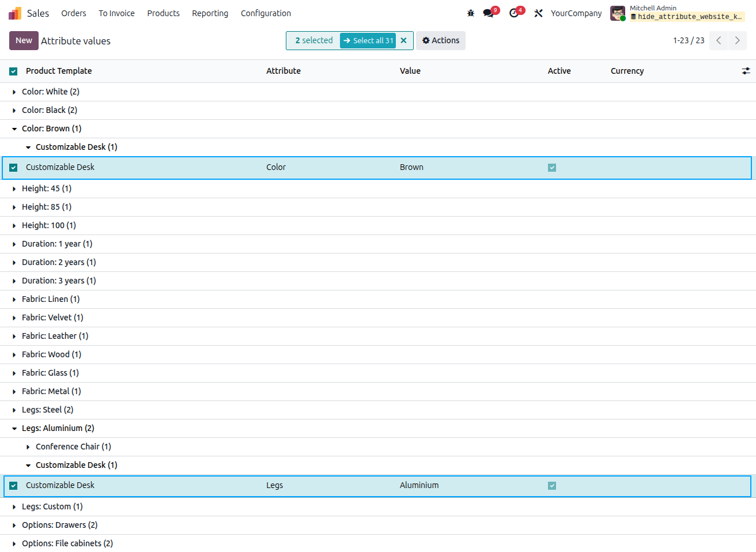The height and width of the screenshot is (552, 756).
Task: Uncheck the select-all header checkbox
Action: pos(13,71)
